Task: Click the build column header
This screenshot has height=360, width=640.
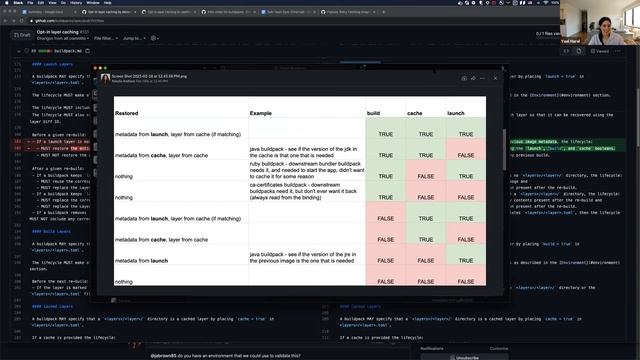Action: pyautogui.click(x=373, y=113)
